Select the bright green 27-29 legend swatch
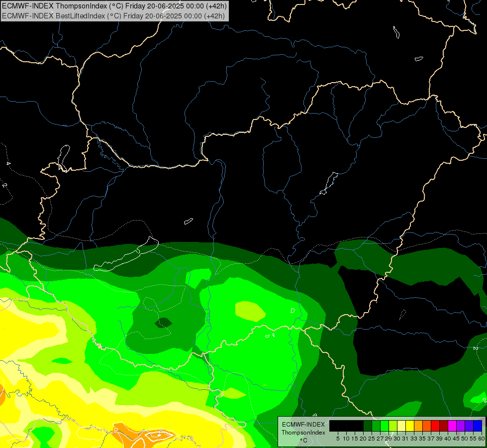This screenshot has height=448, width=487. (x=385, y=426)
